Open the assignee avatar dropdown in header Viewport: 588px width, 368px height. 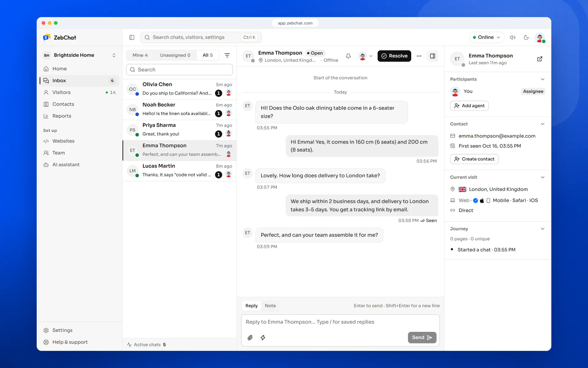click(366, 56)
